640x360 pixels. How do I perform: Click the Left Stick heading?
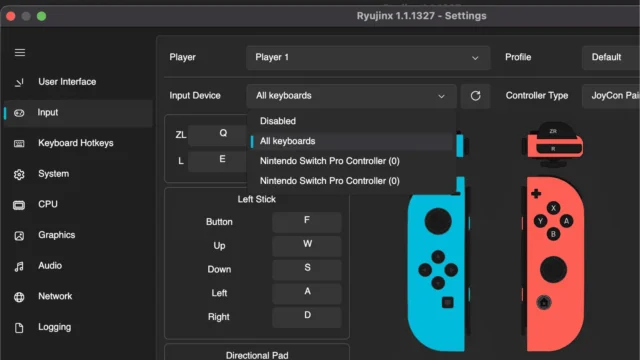click(x=257, y=199)
